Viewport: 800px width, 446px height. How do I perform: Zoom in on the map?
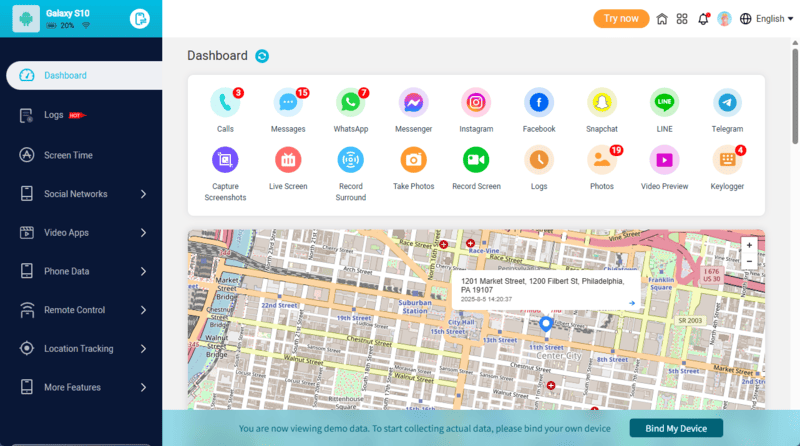click(x=749, y=245)
